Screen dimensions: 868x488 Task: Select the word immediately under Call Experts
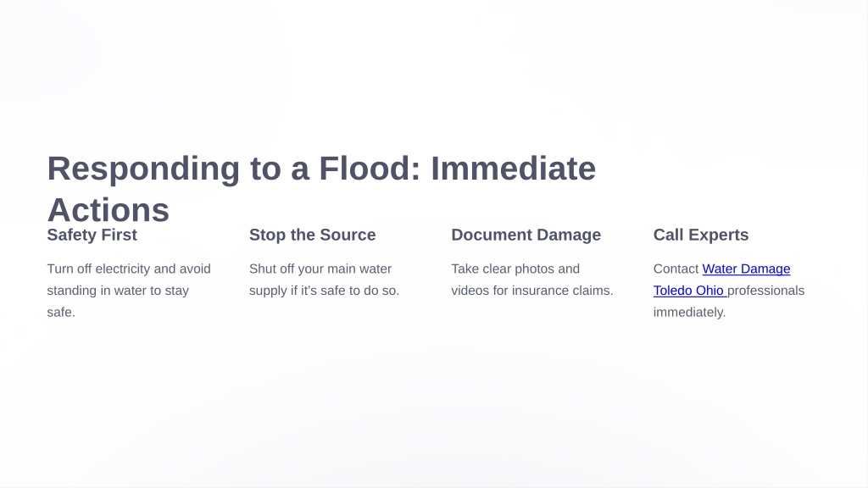tap(689, 312)
